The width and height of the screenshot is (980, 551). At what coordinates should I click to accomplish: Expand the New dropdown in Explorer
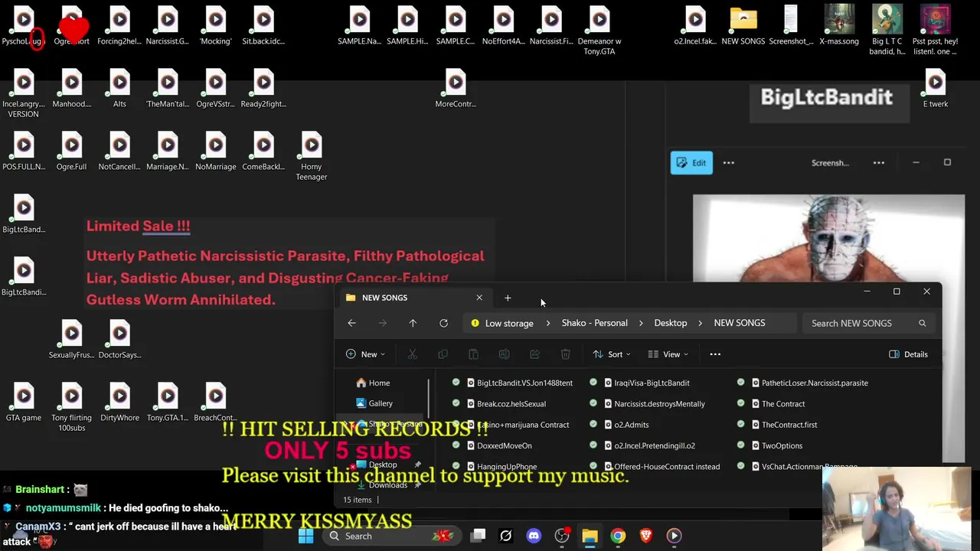click(366, 354)
